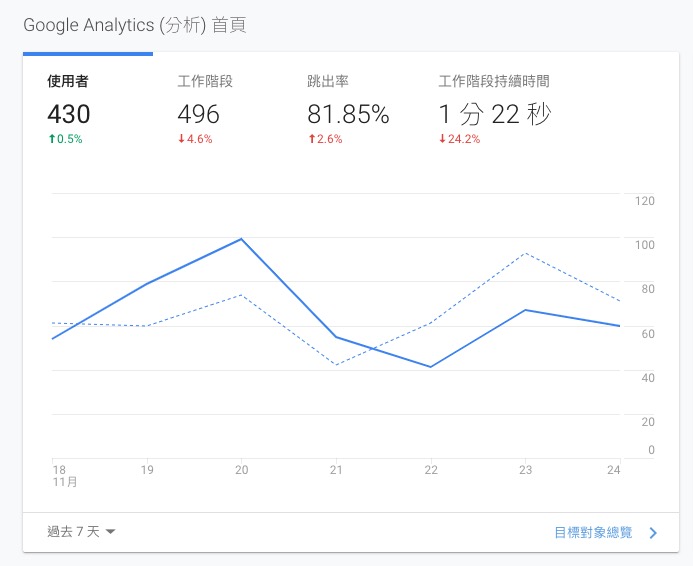Viewport: 693px width, 566px height.
Task: Click the bounce rate value 81.85%
Action: click(x=348, y=114)
